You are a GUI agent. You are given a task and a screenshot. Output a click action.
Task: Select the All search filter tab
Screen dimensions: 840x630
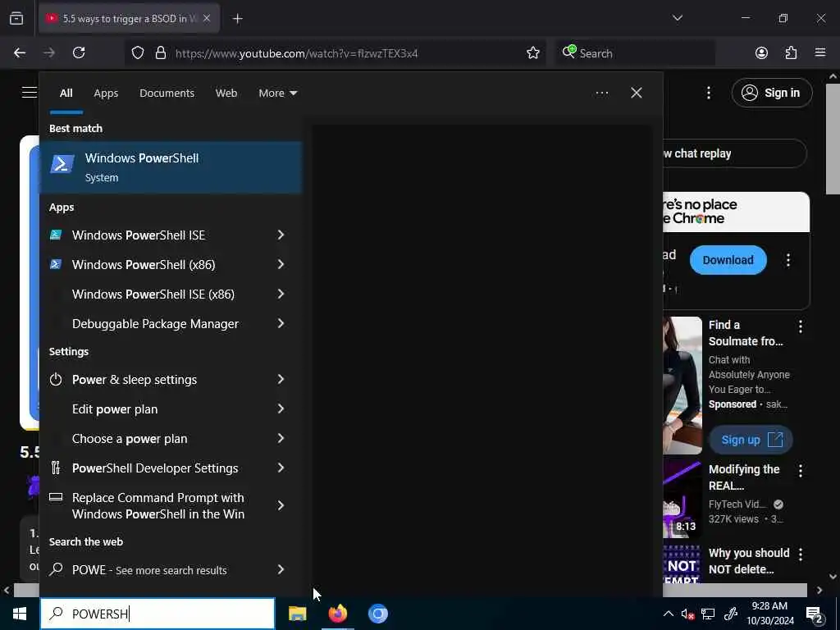coord(66,93)
